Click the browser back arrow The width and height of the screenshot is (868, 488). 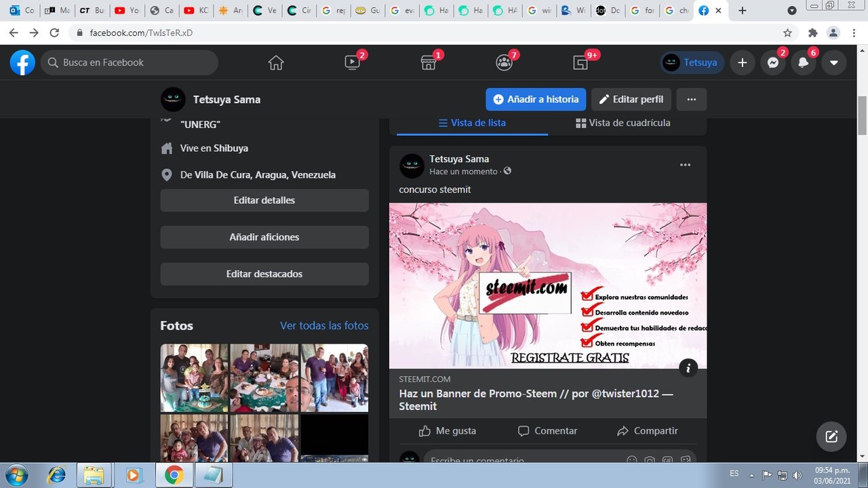[x=14, y=33]
